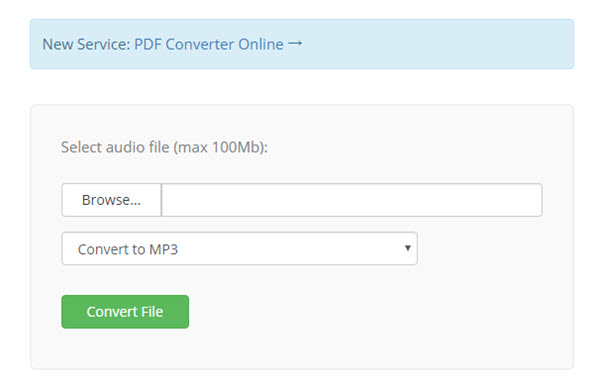This screenshot has width=600, height=386.
Task: Click the 'New Service:' text
Action: coord(86,44)
